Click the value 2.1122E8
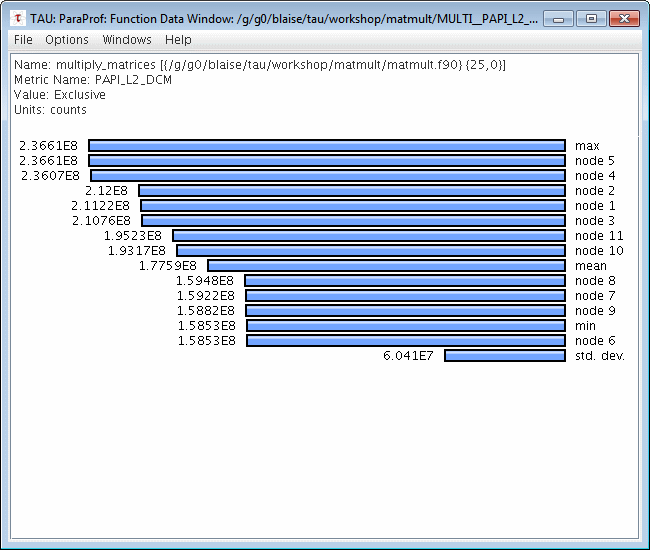This screenshot has width=650, height=550. [100, 206]
